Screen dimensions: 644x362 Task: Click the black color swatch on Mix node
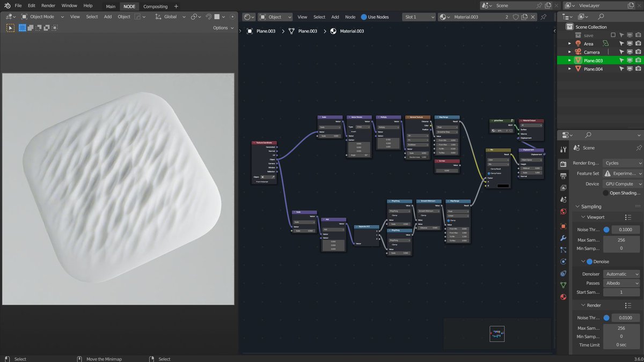click(503, 186)
